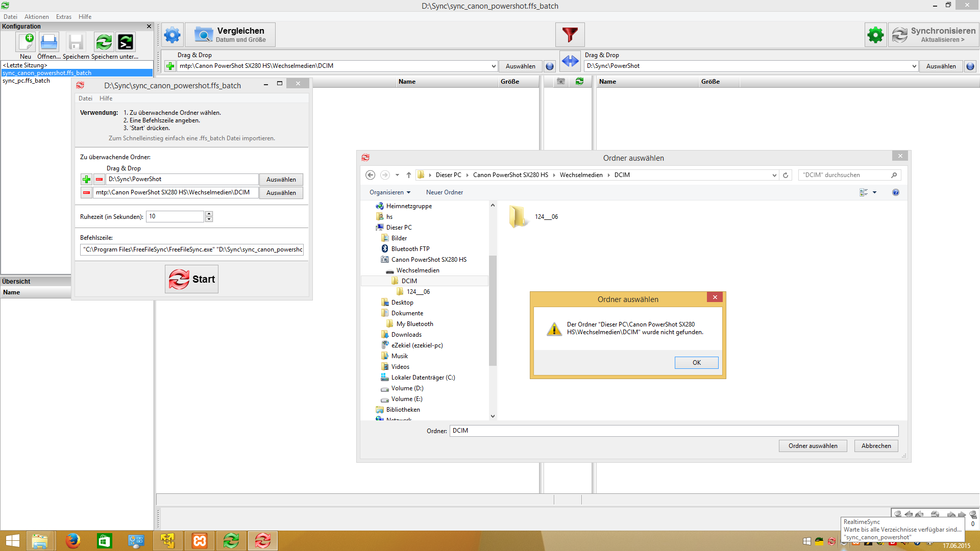The image size is (980, 551).
Task: Create a new configuration with Neu icon
Action: point(26,42)
